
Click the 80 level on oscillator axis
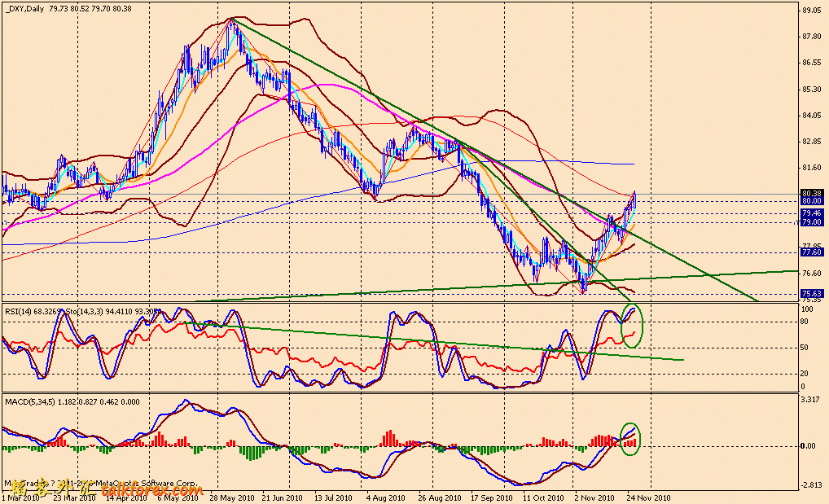805,321
